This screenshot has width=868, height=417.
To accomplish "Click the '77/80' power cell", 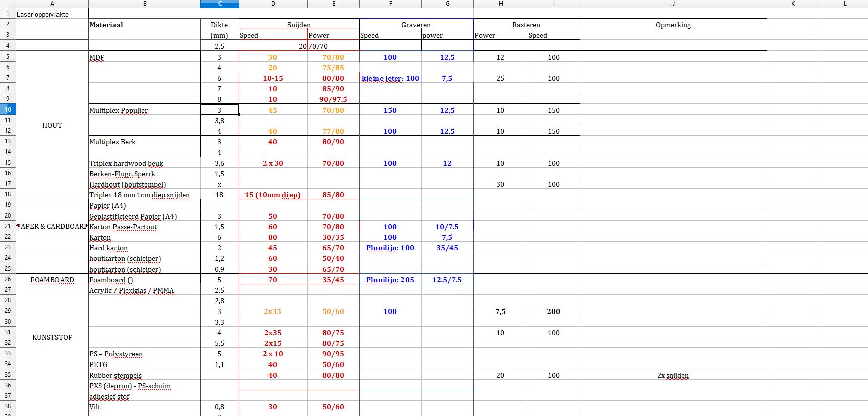I will tap(333, 131).
